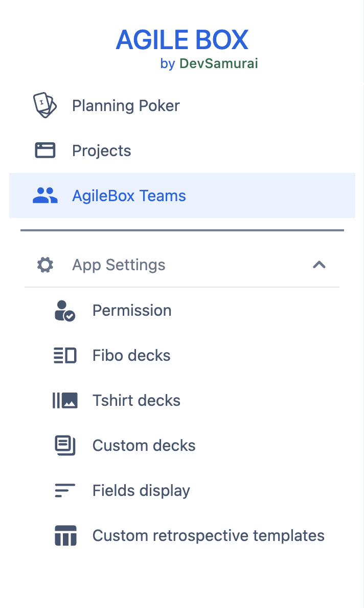Viewport: 364px width, 608px height.
Task: Click the AGILE BOX logo title
Action: (x=182, y=40)
